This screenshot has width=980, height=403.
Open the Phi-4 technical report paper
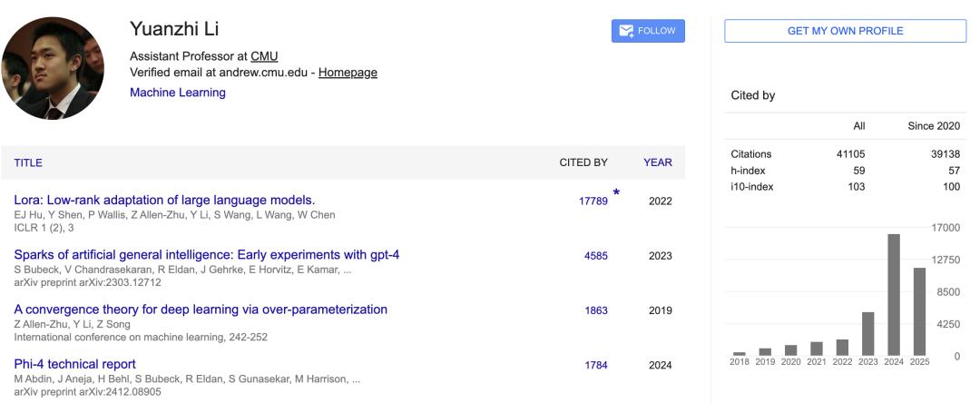tap(74, 364)
